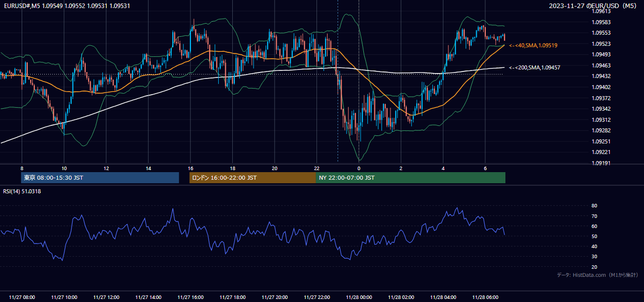
Task: Select the 11/27 08:00 time label
Action: coord(22,297)
